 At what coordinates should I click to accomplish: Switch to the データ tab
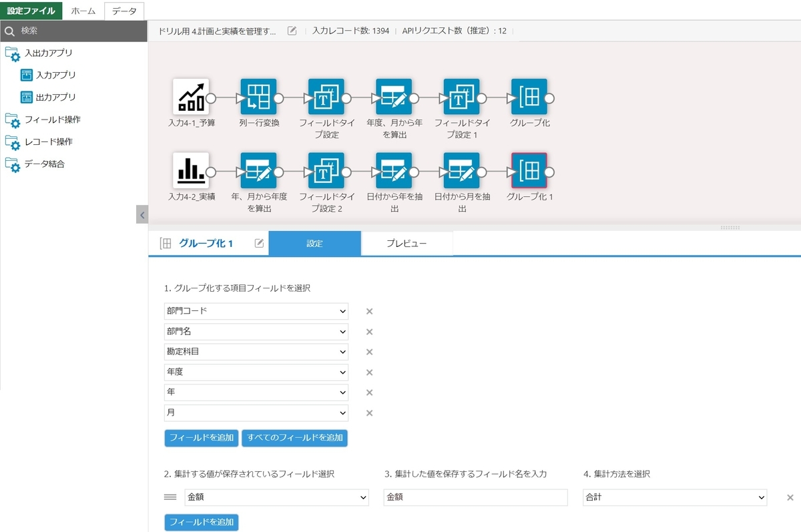pos(124,11)
